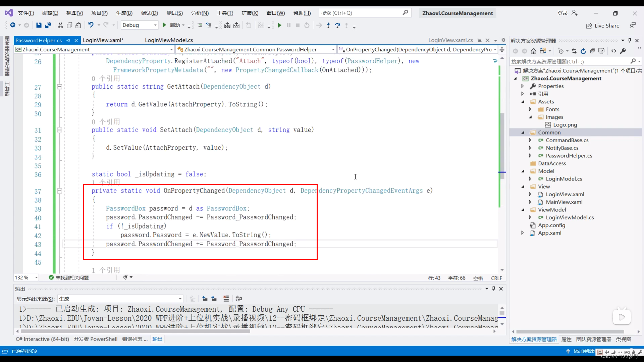The height and width of the screenshot is (362, 644).
Task: Click Home icon in Solution Explorer
Action: [533, 51]
